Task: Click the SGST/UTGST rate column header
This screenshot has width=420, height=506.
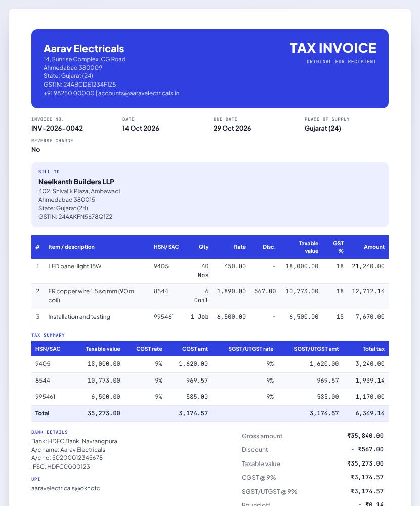Action: pyautogui.click(x=251, y=349)
